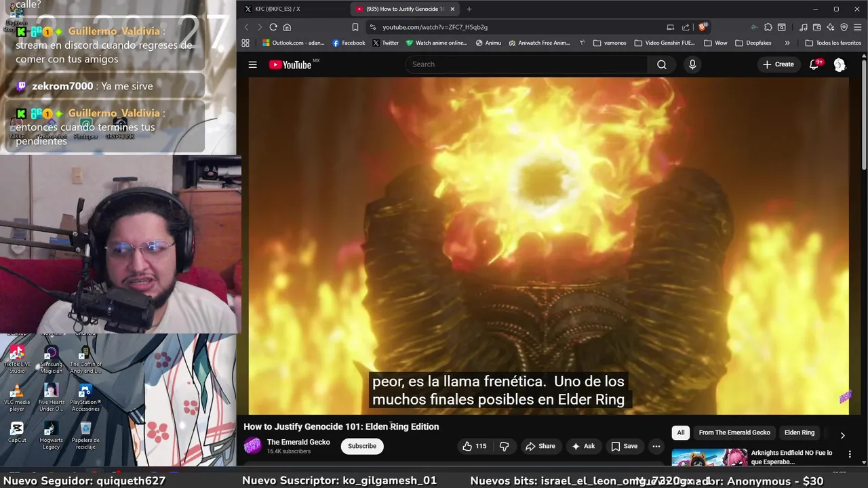Open The Coffin of Andy desktop shortcut

pyautogui.click(x=85, y=360)
